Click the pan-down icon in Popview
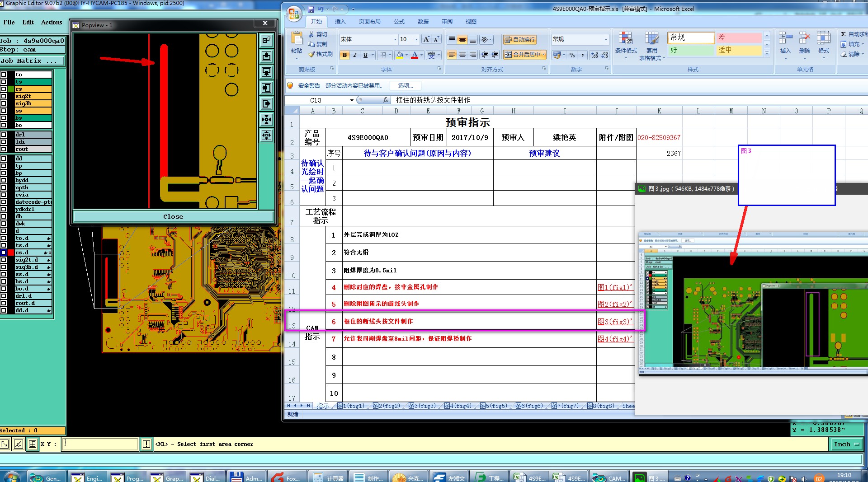The width and height of the screenshot is (868, 482). 267,72
